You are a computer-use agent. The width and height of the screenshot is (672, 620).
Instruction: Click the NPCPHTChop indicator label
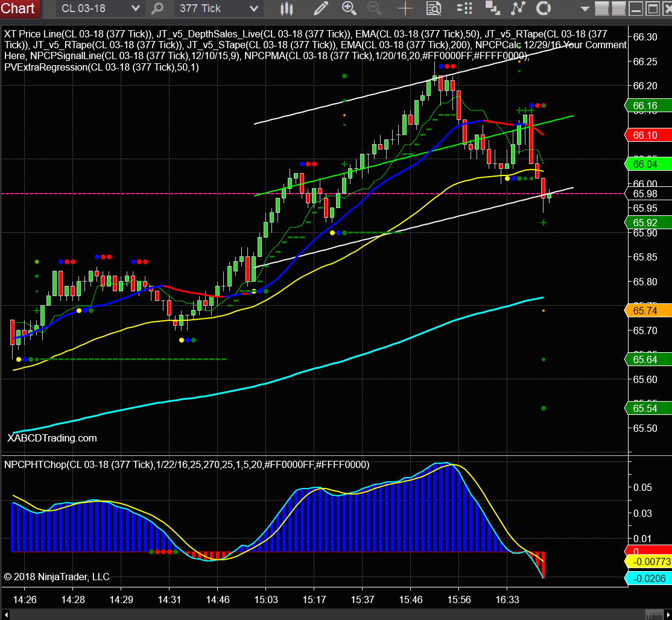click(x=186, y=464)
